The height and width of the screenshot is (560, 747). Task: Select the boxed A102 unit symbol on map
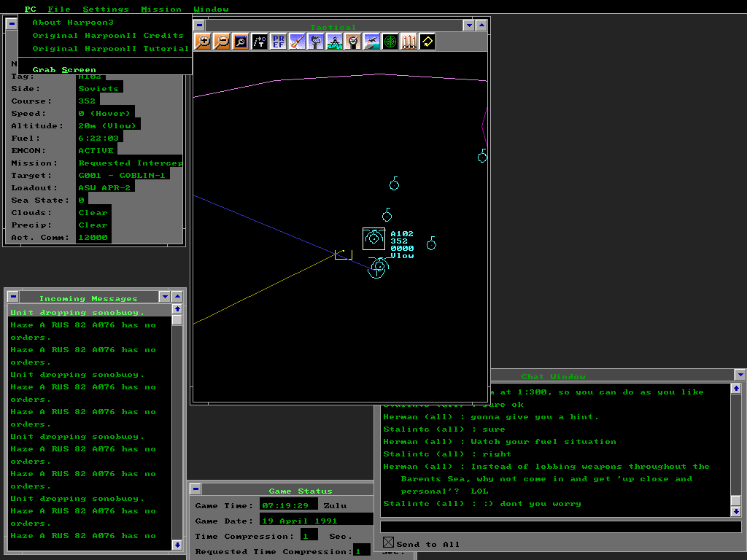click(x=374, y=238)
